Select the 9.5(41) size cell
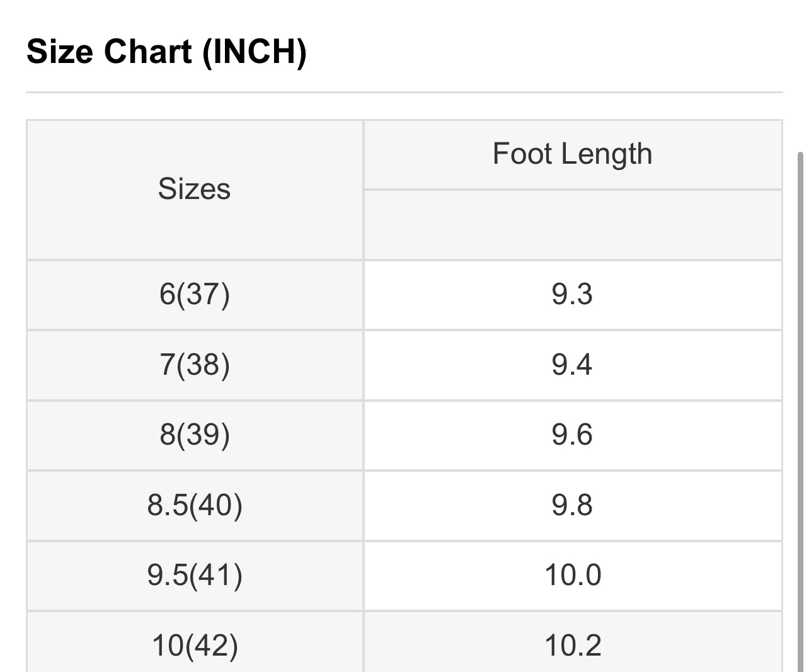 (x=194, y=575)
